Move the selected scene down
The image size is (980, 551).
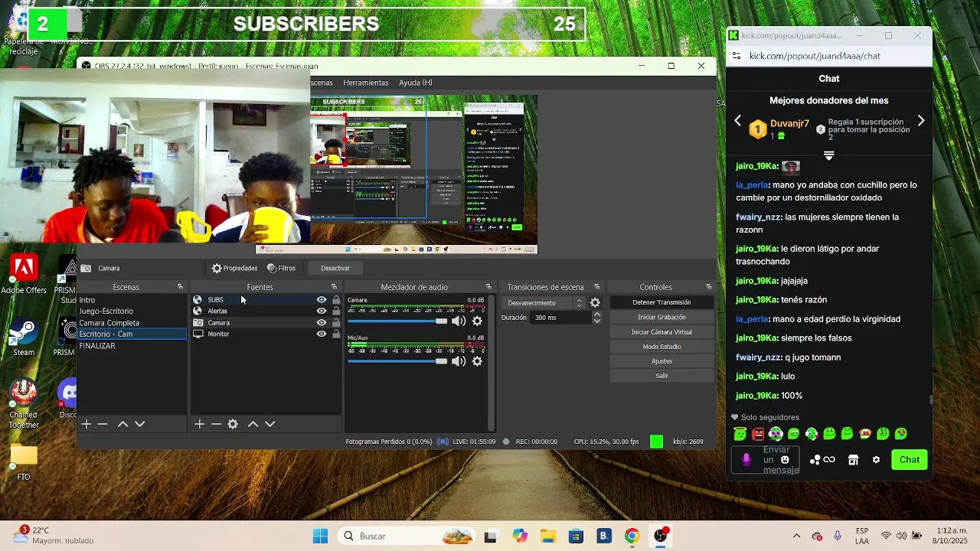pos(139,424)
